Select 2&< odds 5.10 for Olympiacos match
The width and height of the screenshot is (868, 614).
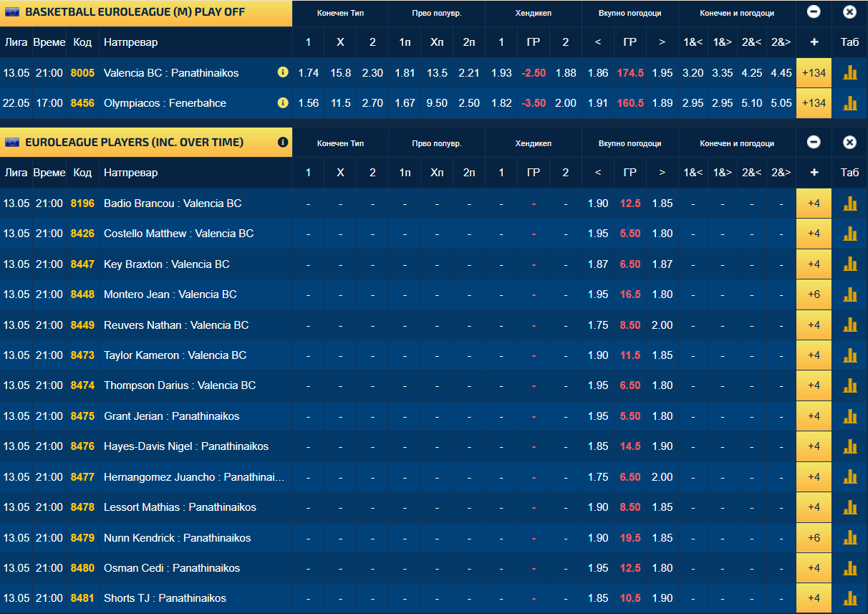(752, 103)
